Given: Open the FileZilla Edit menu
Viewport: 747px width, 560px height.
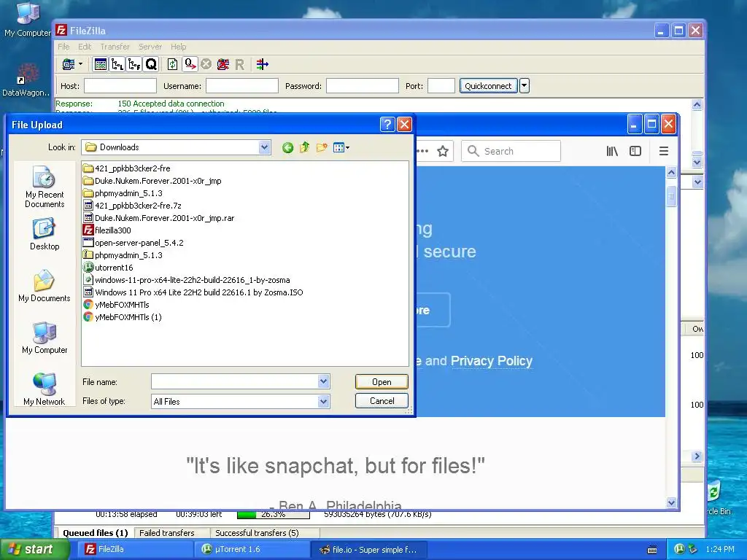Looking at the screenshot, I should point(85,47).
